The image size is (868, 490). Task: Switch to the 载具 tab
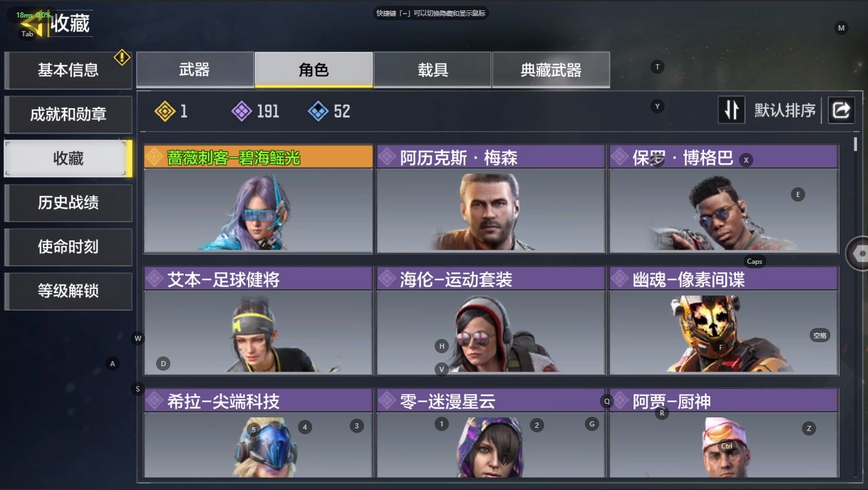coord(433,70)
